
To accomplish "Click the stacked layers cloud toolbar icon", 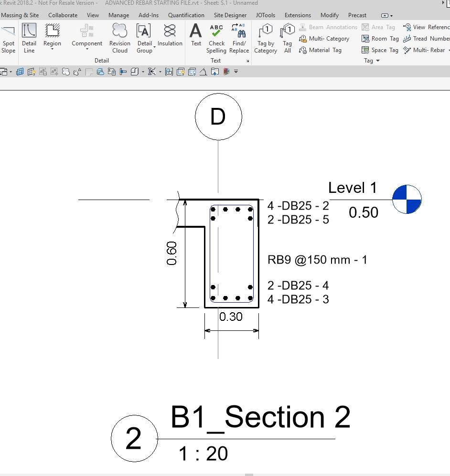I will click(100, 72).
